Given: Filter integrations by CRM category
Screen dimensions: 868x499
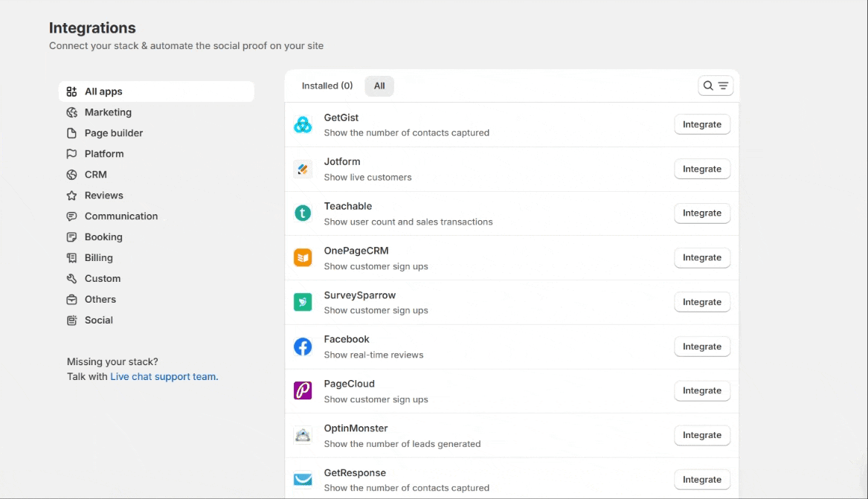Looking at the screenshot, I should pyautogui.click(x=95, y=175).
